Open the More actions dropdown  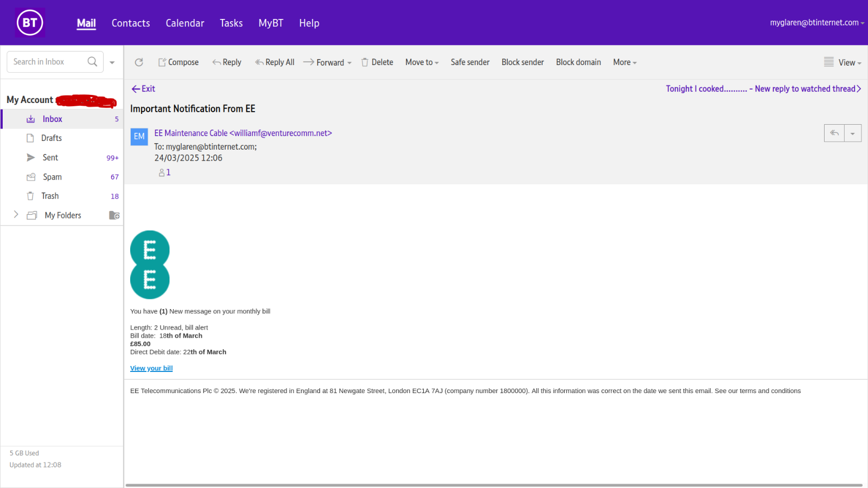click(x=625, y=62)
